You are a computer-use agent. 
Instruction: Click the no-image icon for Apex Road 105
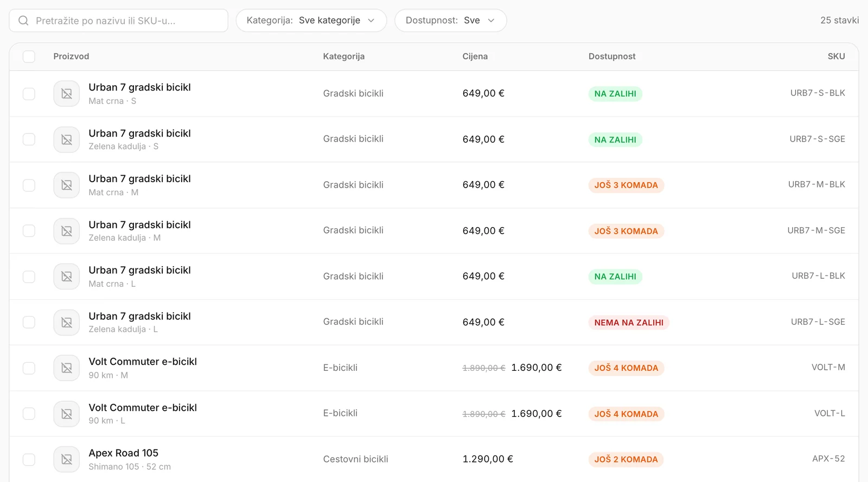(67, 459)
